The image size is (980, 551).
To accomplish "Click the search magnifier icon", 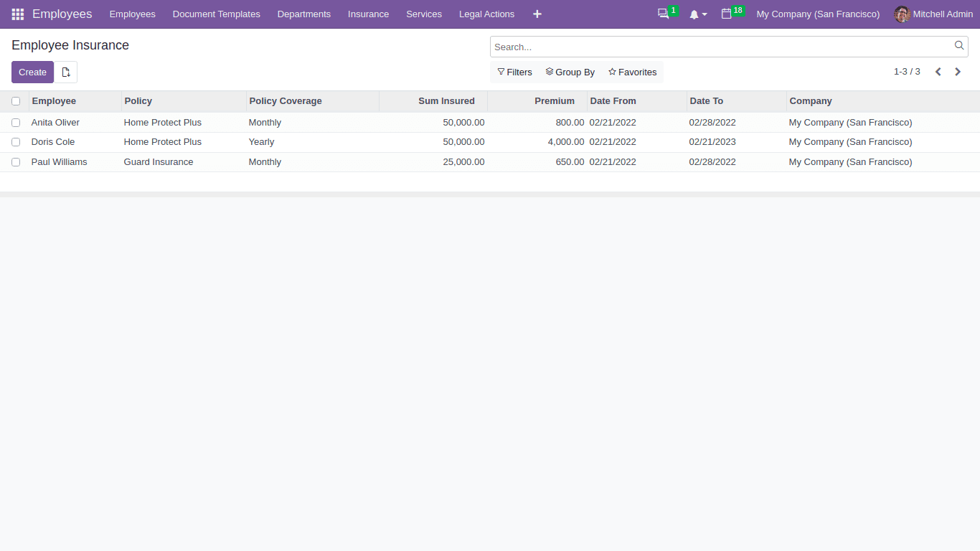I will coord(959,46).
